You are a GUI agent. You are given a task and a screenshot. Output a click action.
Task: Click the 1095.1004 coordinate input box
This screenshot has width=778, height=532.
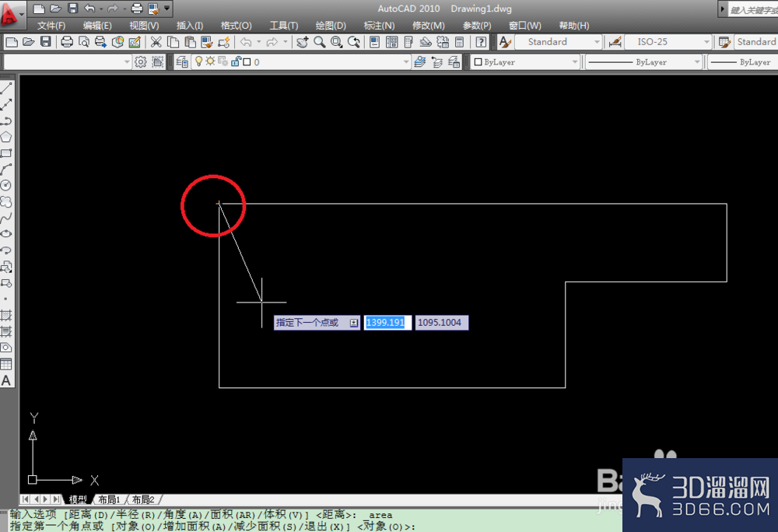coord(441,323)
